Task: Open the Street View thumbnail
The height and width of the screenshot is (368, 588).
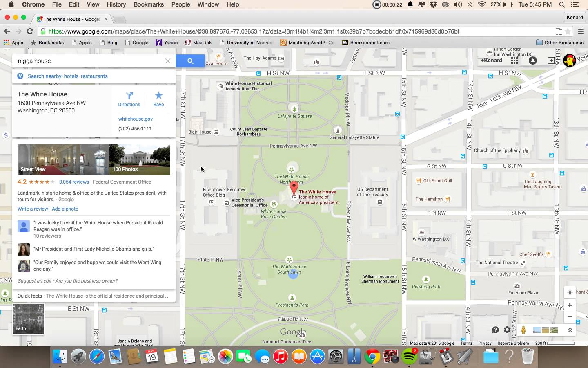Action: pos(63,159)
